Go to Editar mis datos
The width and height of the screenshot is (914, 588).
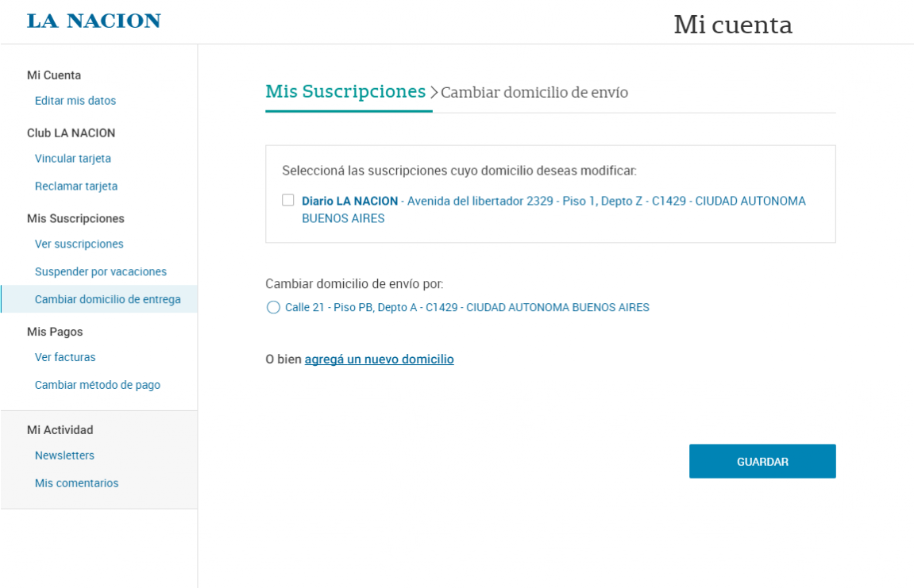pos(75,101)
